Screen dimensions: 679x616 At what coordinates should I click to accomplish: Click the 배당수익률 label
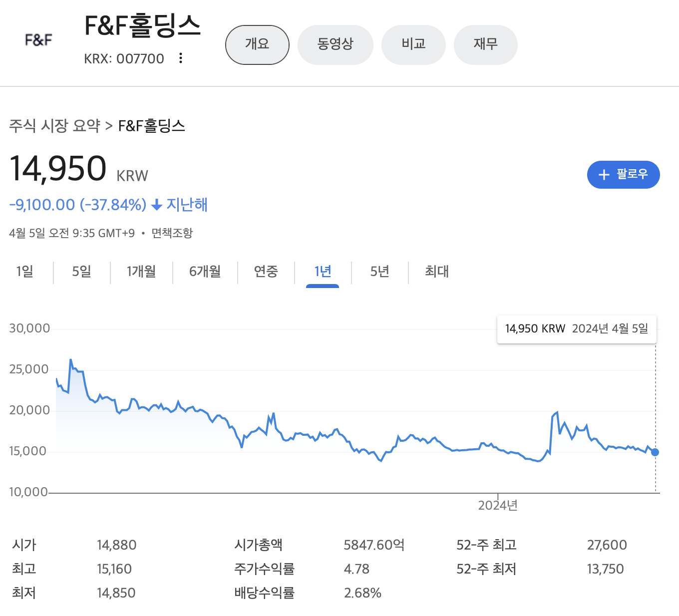point(265,593)
